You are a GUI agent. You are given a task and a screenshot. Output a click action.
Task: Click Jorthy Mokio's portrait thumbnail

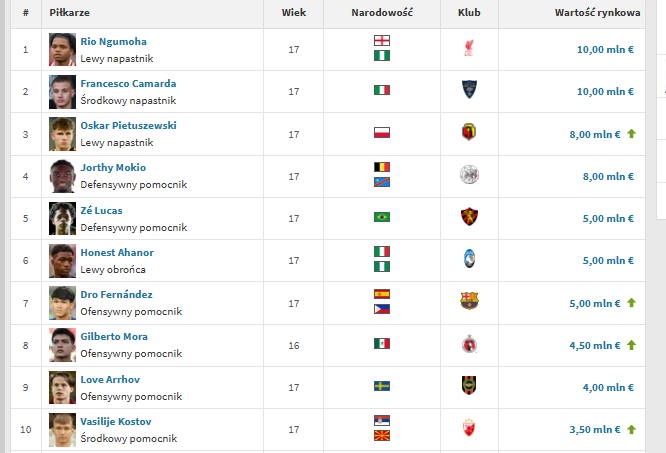[x=62, y=176]
